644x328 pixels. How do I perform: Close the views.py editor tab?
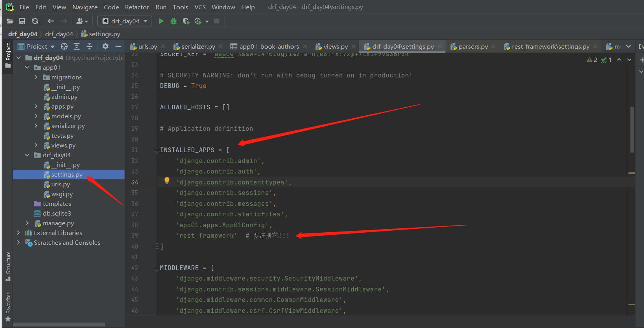(x=354, y=46)
